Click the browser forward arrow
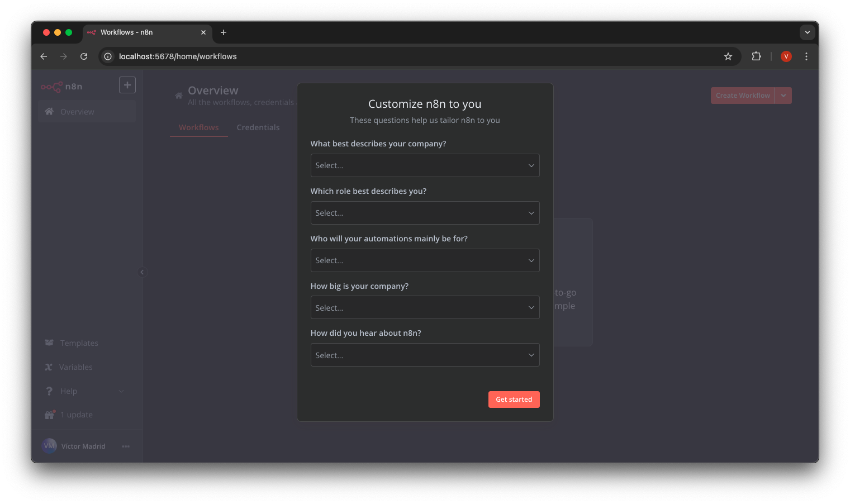Viewport: 850px width, 504px height. click(x=64, y=56)
